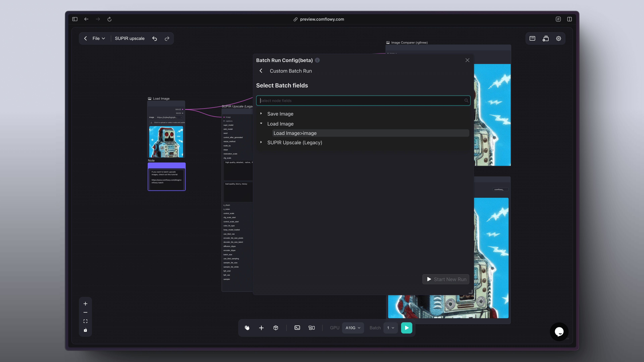Open the chat support bubble
This screenshot has height=362, width=644.
559,331
